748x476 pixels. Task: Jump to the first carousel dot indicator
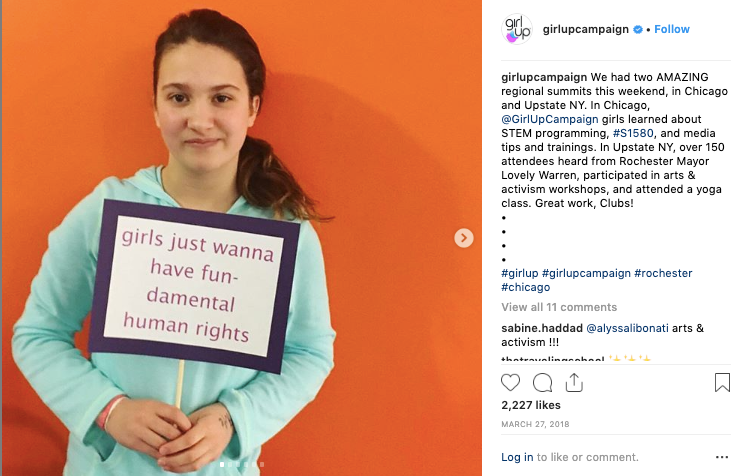[222, 464]
